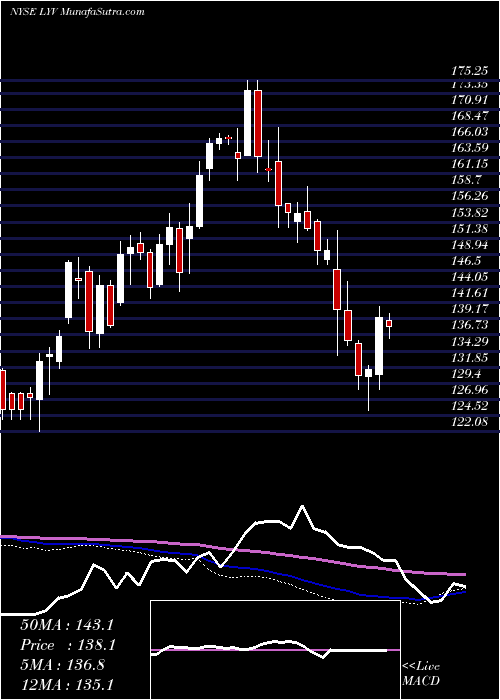Click the 170.91 price axis label

click(469, 100)
